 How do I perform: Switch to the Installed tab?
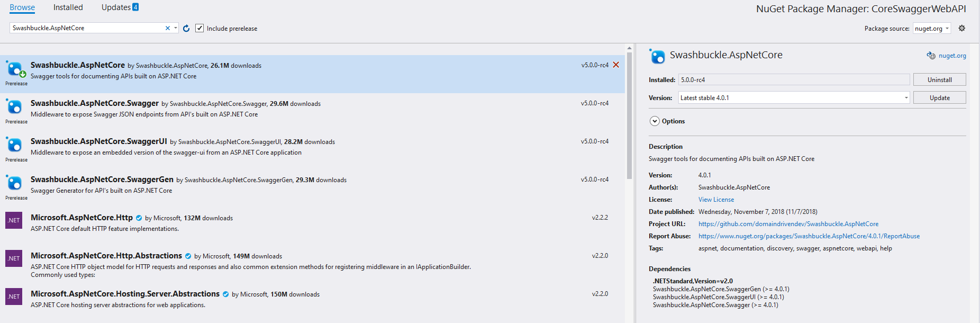coord(68,7)
